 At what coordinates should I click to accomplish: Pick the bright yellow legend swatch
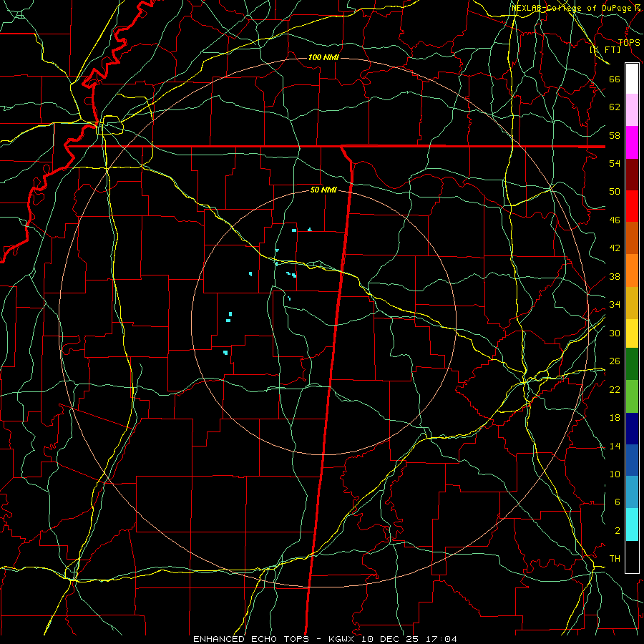(632, 333)
